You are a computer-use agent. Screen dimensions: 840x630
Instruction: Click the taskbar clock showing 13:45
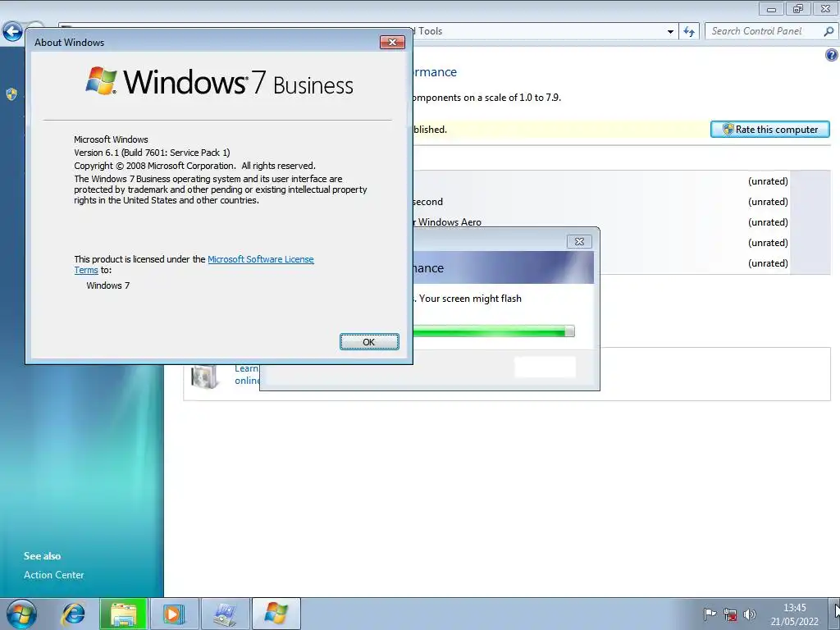pyautogui.click(x=794, y=614)
